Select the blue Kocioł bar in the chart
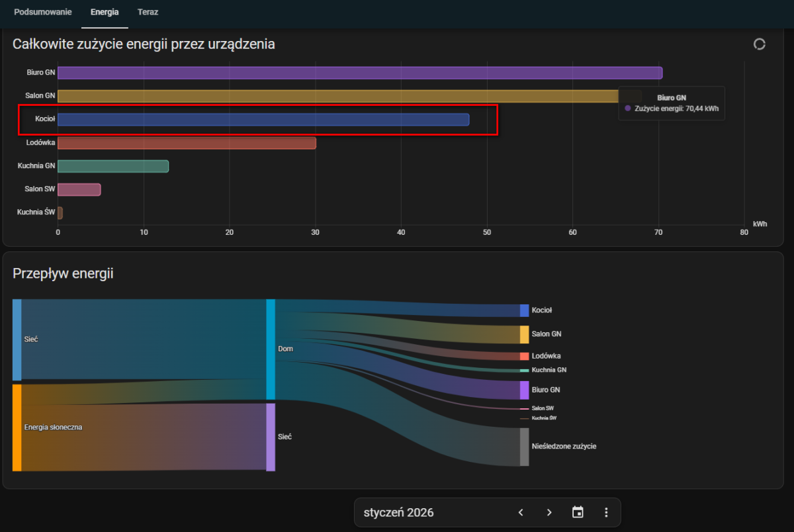This screenshot has width=794, height=532. (263, 120)
